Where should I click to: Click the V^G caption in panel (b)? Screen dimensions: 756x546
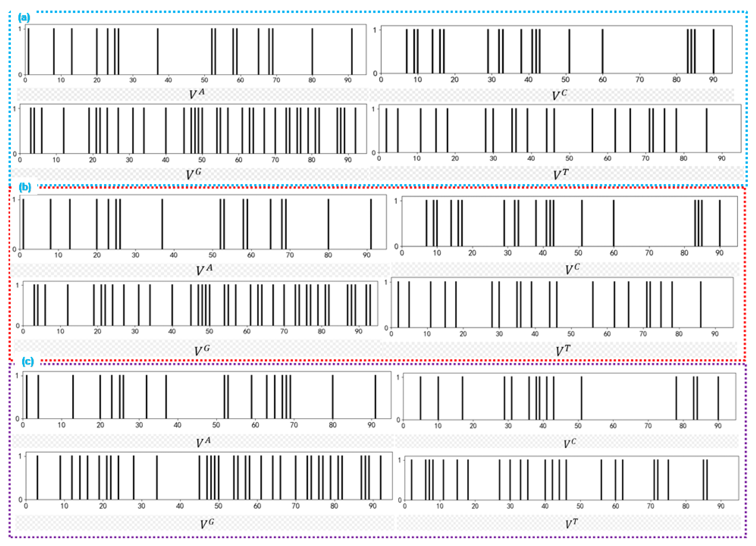202,351
